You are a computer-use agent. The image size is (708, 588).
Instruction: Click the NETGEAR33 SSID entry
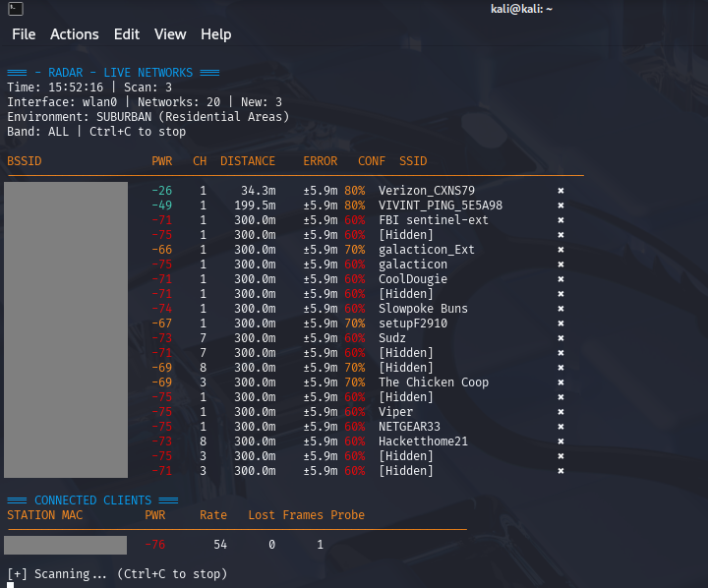pos(409,427)
